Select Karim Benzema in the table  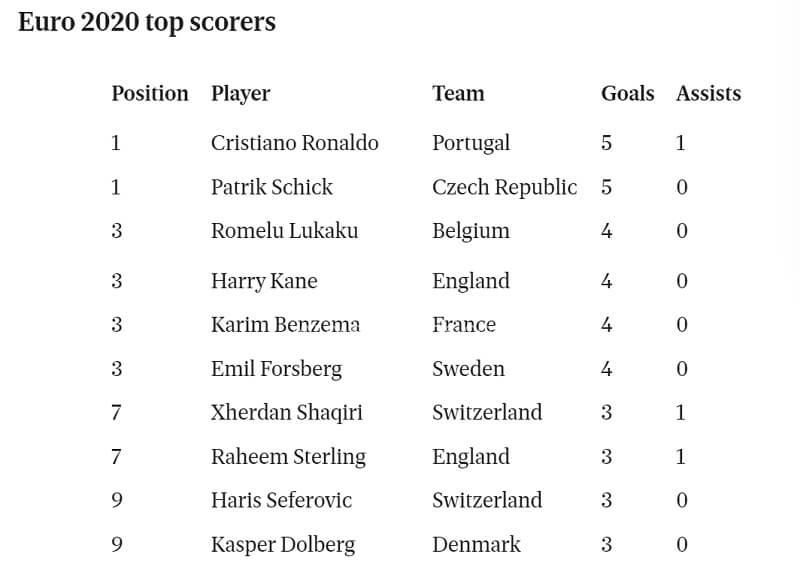coord(285,325)
